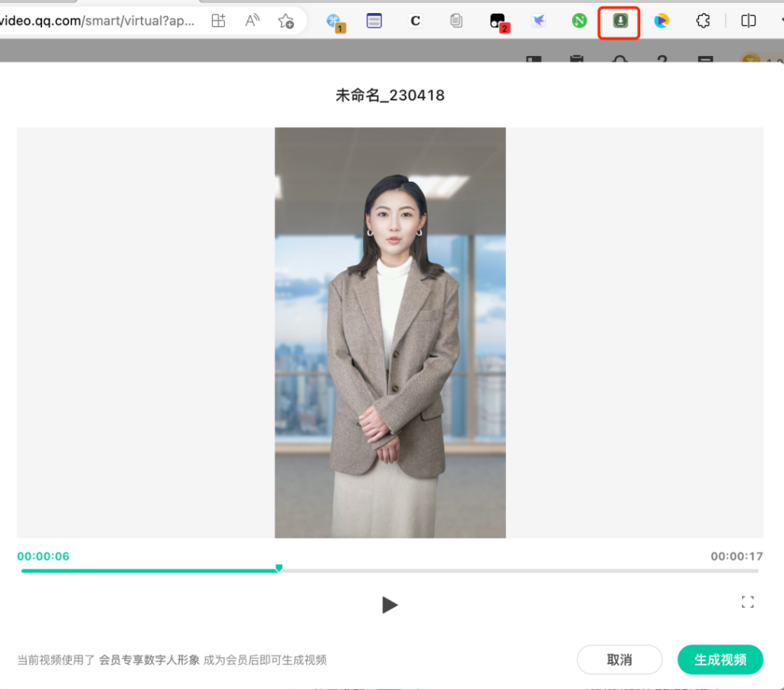This screenshot has width=784, height=690.
Task: Click the green N extension icon
Action: point(580,21)
